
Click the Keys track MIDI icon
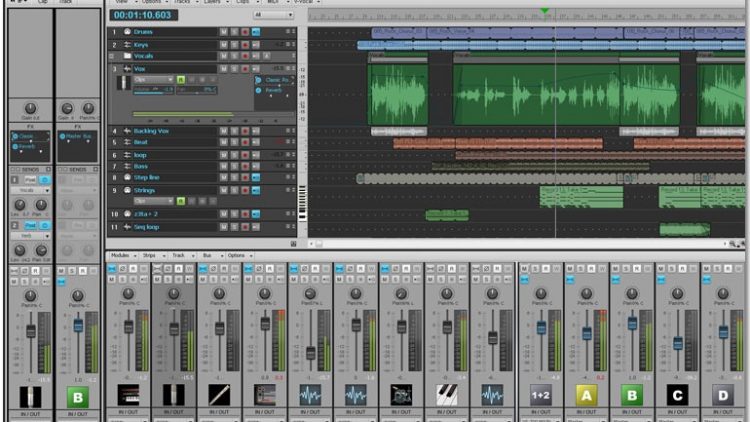(127, 44)
